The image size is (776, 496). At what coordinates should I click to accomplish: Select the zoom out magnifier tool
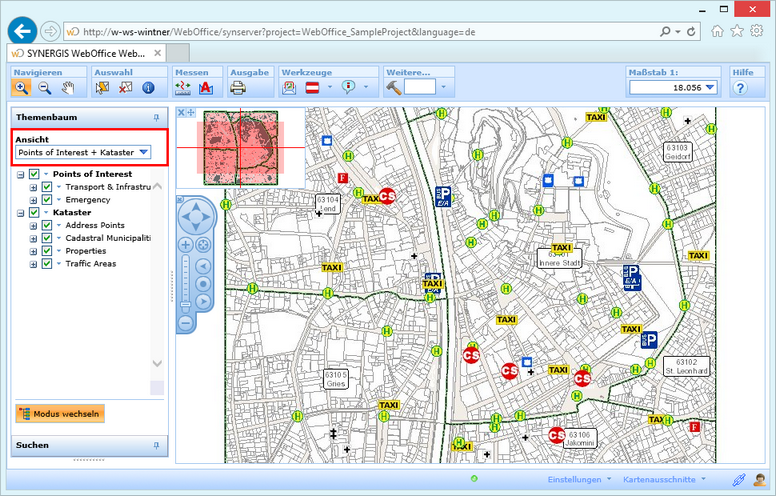click(45, 88)
